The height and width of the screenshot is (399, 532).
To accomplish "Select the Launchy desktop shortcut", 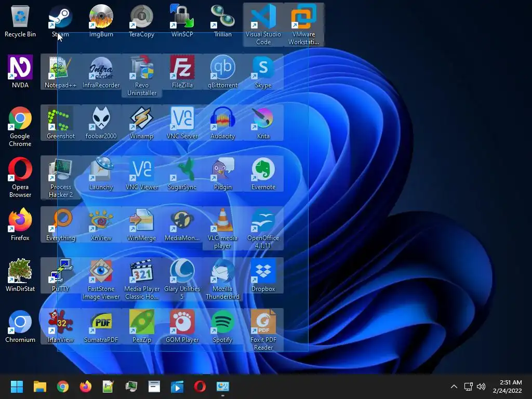I will pyautogui.click(x=101, y=174).
